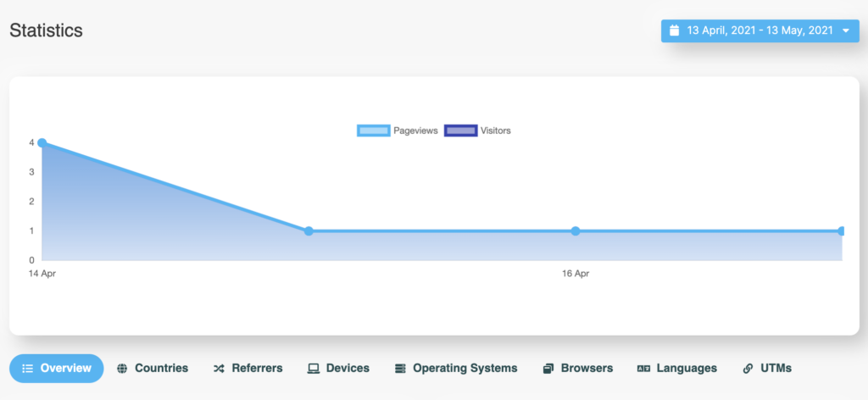
Task: Click the caret arrow beside 13 May, 2021
Action: coord(845,31)
